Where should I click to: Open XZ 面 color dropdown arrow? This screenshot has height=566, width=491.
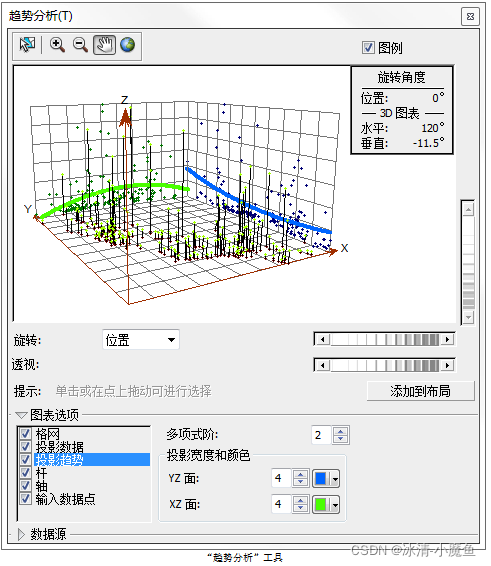pyautogui.click(x=335, y=505)
